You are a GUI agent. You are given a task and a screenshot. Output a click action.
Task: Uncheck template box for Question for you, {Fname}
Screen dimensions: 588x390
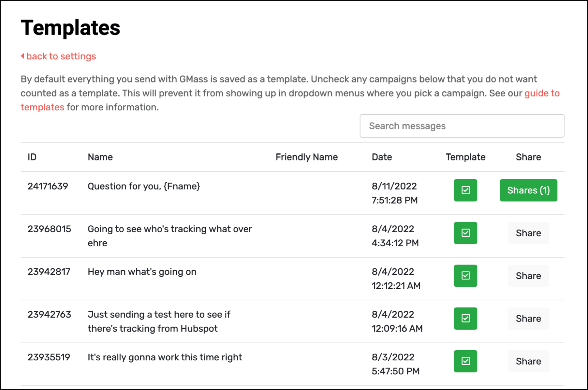(465, 190)
